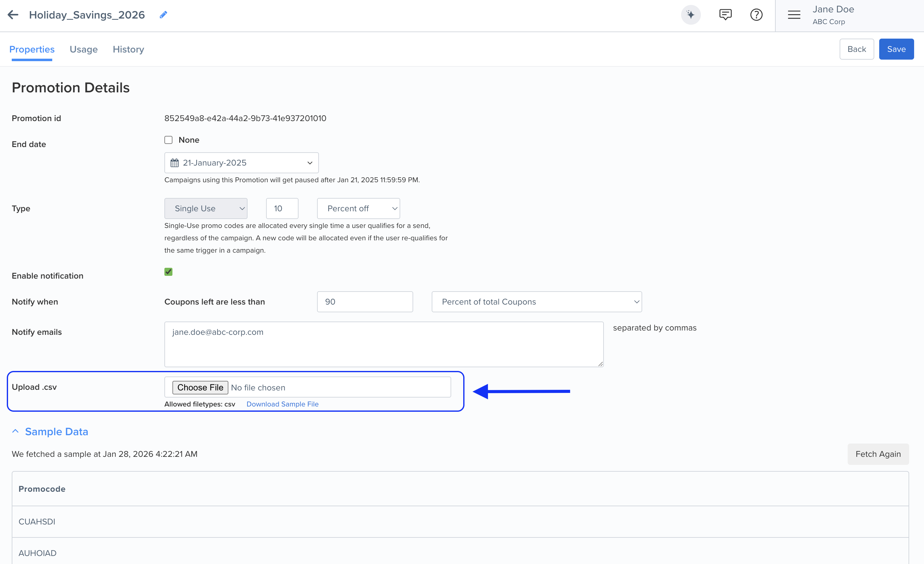
Task: Open the Percent off dropdown
Action: 358,208
